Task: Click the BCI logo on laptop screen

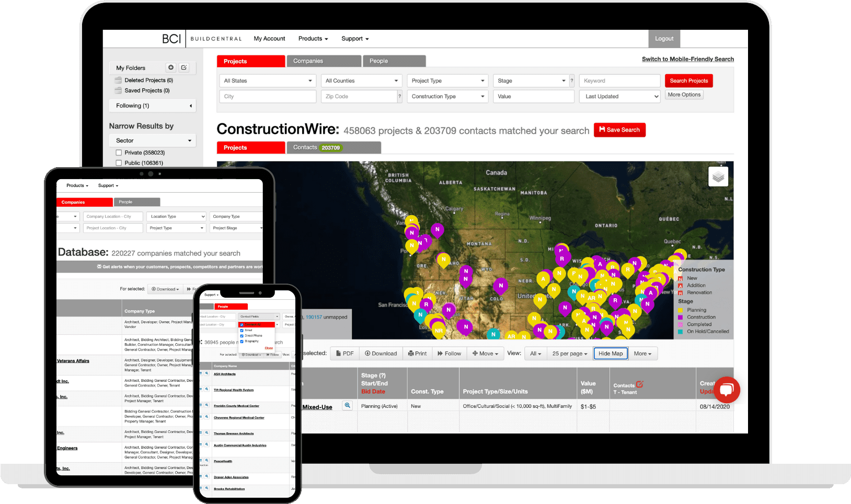Action: tap(171, 39)
